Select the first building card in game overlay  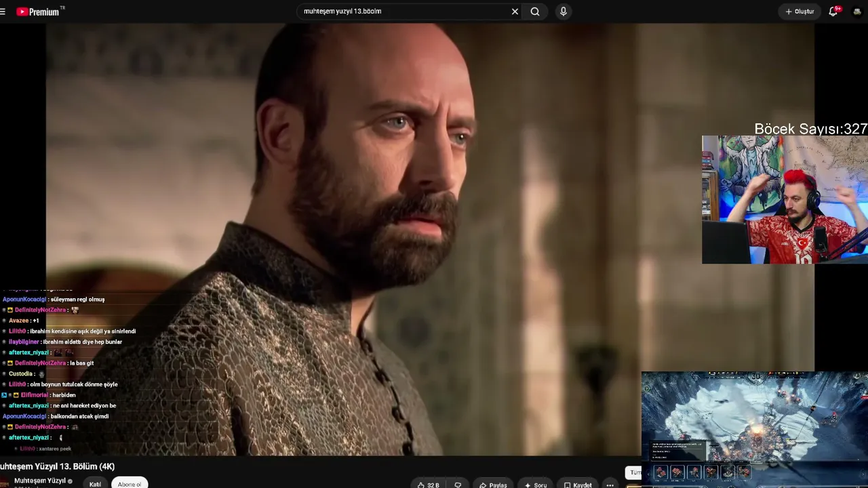click(x=660, y=472)
